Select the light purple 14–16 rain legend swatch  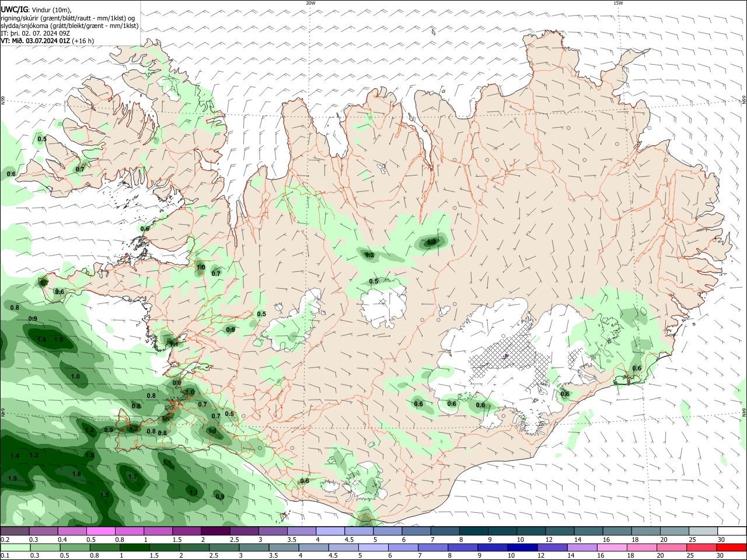[x=582, y=548]
